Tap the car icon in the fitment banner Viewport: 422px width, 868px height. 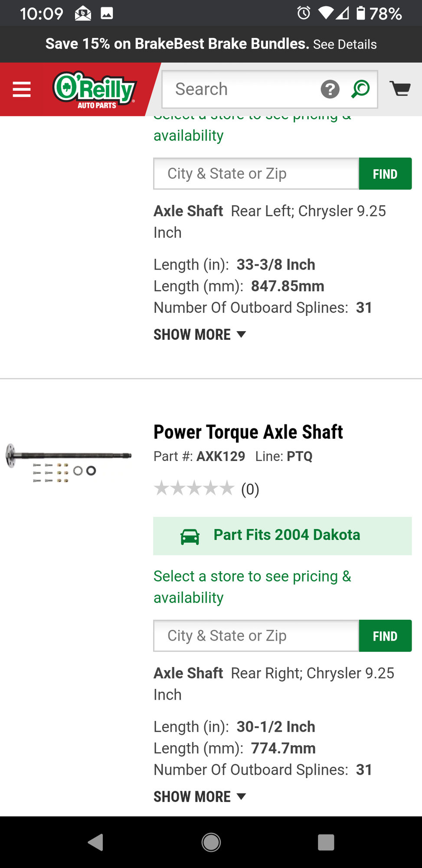click(x=190, y=537)
